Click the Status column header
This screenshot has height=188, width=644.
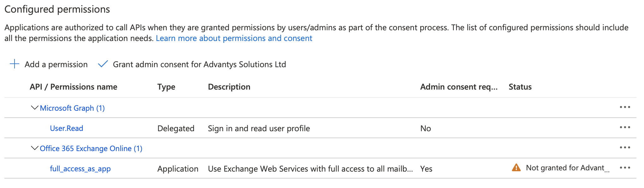(520, 87)
